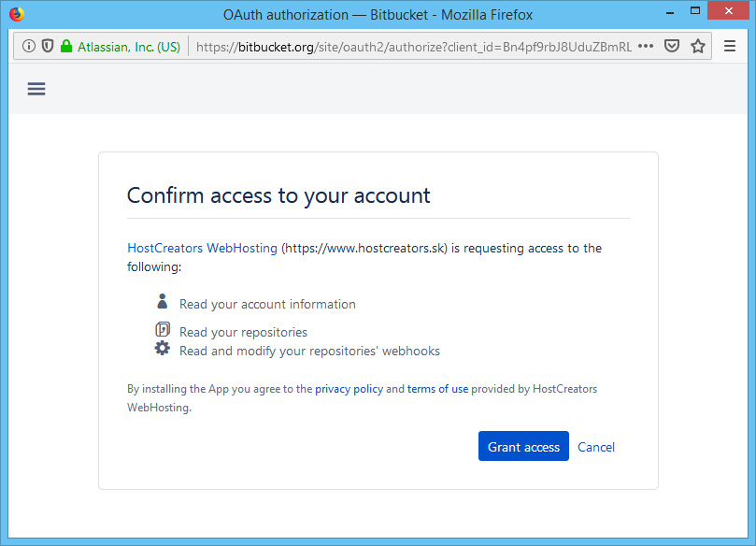Click the Atlassian, Inc. (US) certificate label
The width and height of the screenshot is (756, 546).
click(x=129, y=47)
